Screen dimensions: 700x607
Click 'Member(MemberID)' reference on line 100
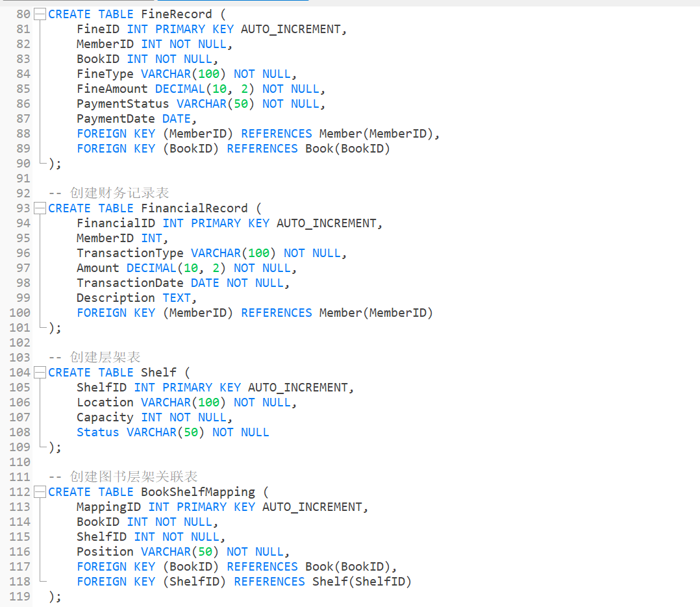pyautogui.click(x=376, y=313)
